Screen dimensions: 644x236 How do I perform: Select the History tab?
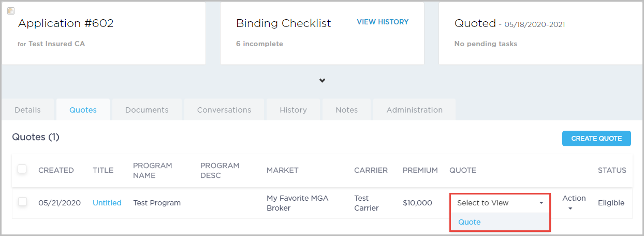294,110
